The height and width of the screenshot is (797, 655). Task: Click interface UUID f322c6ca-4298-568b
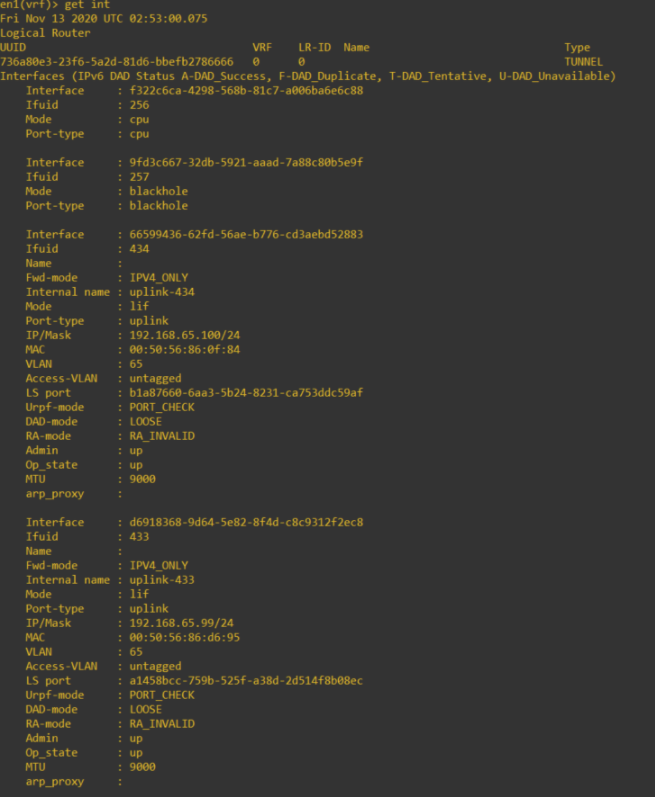coord(246,90)
